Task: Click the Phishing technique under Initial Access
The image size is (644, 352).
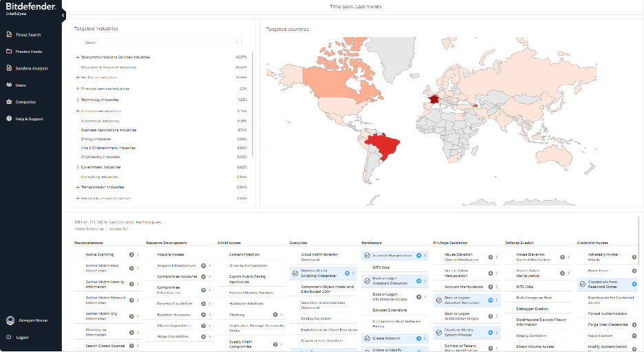Action: (x=237, y=314)
